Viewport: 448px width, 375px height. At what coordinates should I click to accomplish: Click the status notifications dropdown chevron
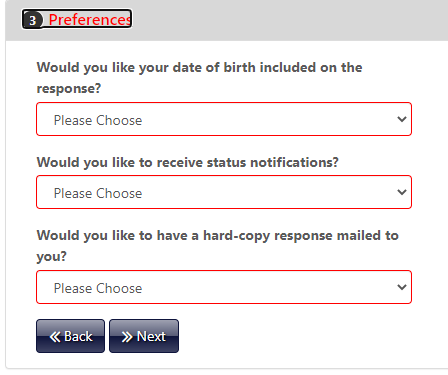[x=402, y=192]
